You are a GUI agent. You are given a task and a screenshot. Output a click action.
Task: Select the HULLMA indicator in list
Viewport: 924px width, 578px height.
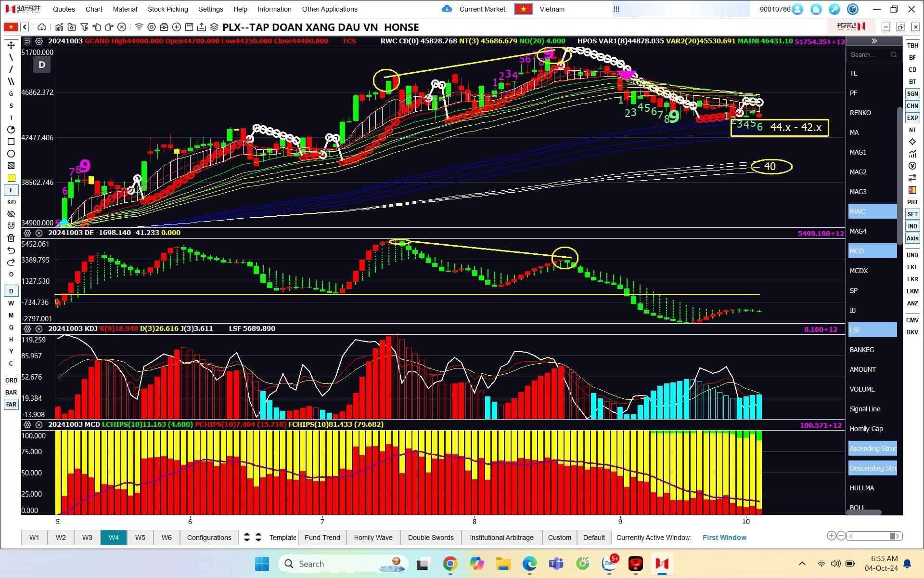click(873, 487)
